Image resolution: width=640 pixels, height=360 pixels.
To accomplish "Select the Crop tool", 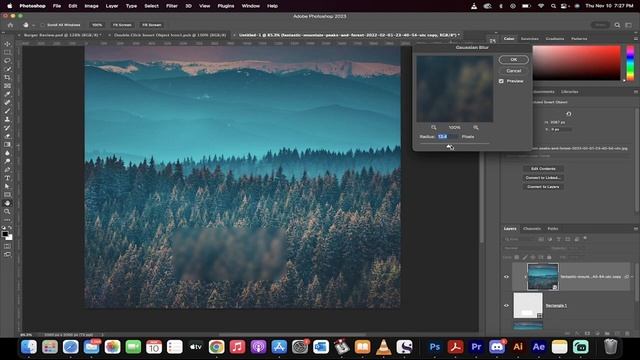I will [7, 77].
